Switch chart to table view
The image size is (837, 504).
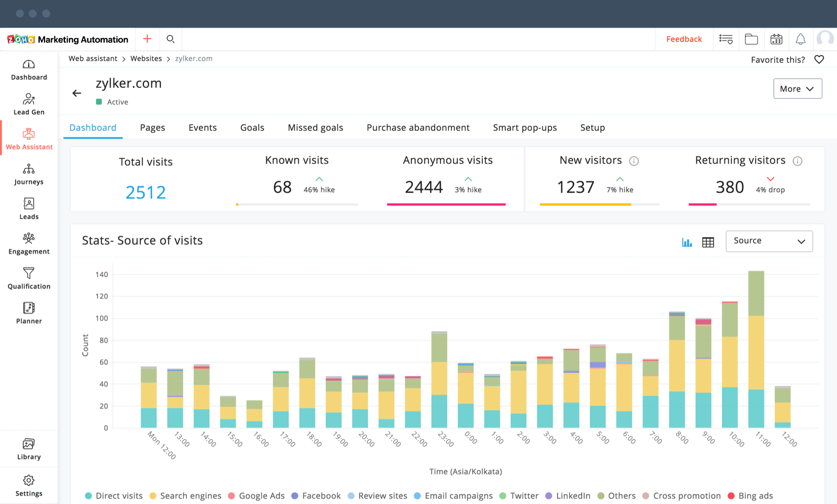708,242
